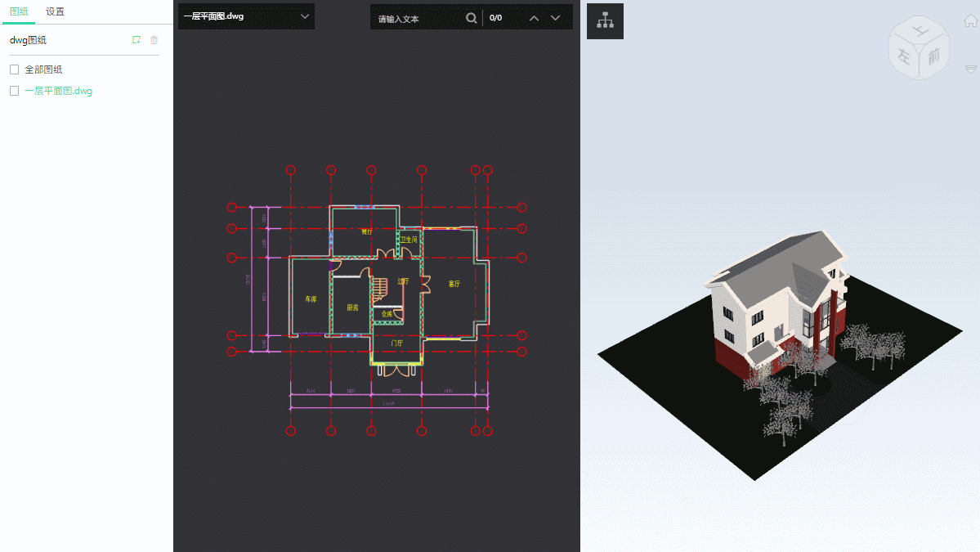Go to previous search result arrow

coord(534,18)
